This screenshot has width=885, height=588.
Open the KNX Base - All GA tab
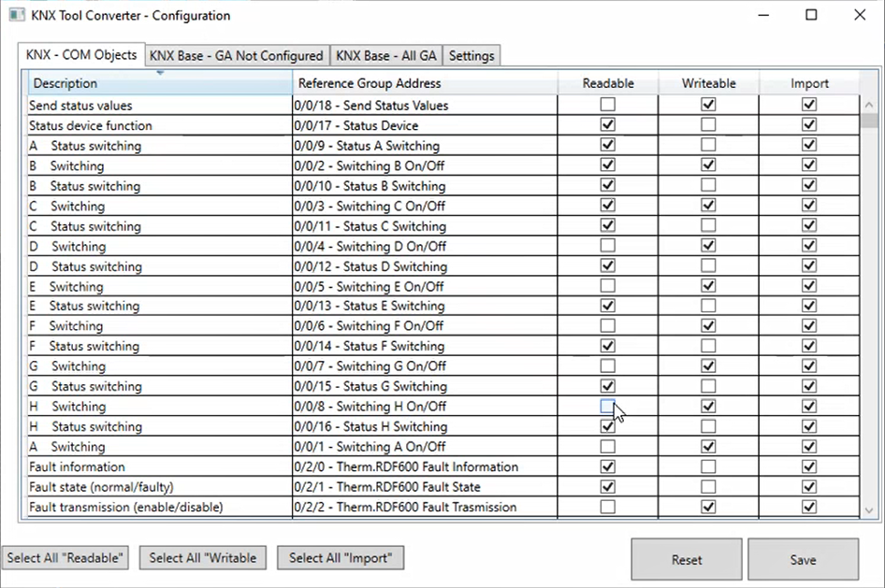pos(385,56)
